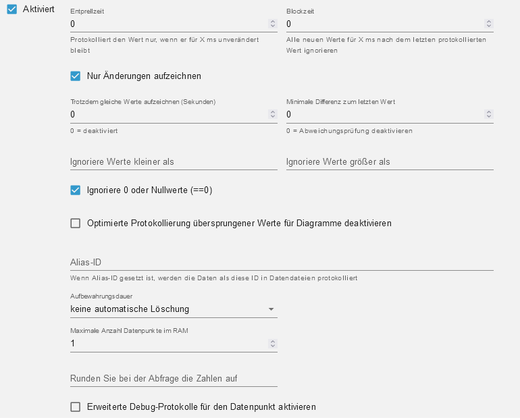Viewport: 520px width, 420px height.
Task: Click the Entprellzeit spinner arrows
Action: click(273, 24)
